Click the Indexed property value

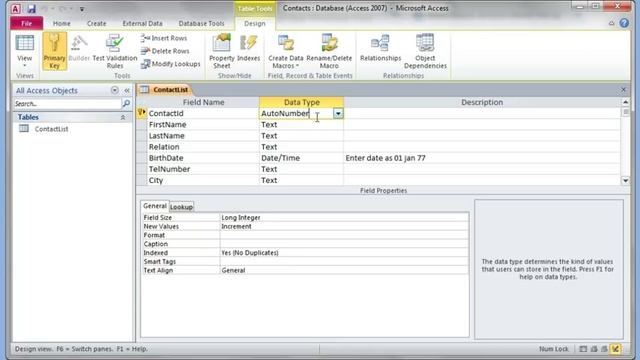pyautogui.click(x=344, y=253)
